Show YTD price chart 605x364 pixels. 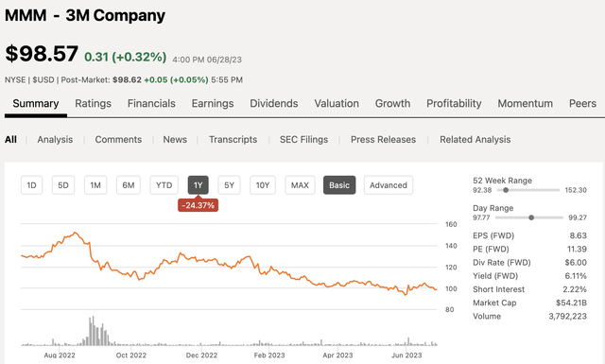pos(164,185)
